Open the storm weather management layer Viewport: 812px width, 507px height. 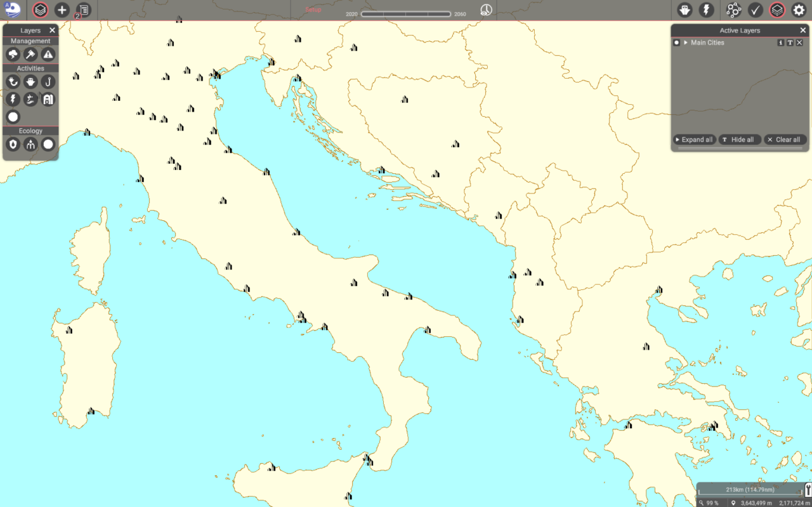pyautogui.click(x=13, y=55)
